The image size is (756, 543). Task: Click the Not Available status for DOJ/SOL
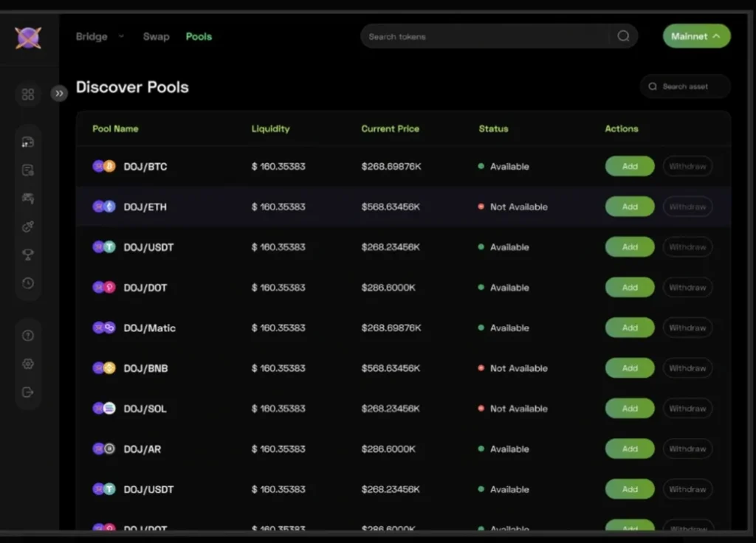[x=512, y=409]
